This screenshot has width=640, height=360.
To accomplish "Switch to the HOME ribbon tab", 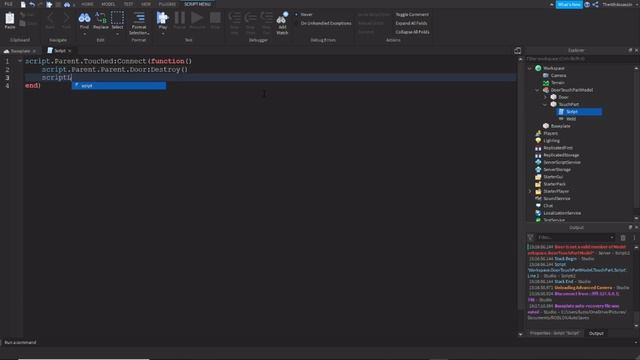I will click(87, 4).
